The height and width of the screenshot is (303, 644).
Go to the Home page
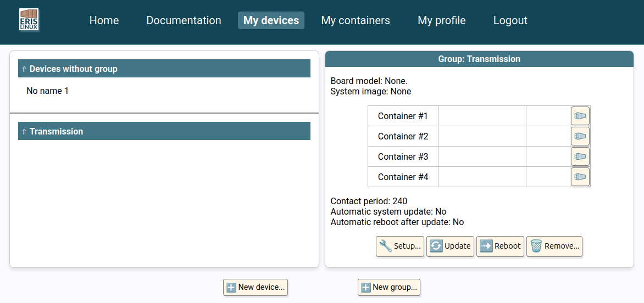pyautogui.click(x=104, y=20)
